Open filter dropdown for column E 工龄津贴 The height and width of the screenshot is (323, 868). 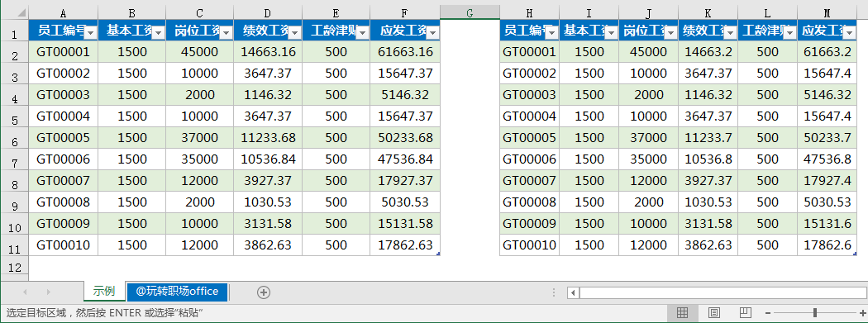point(362,34)
